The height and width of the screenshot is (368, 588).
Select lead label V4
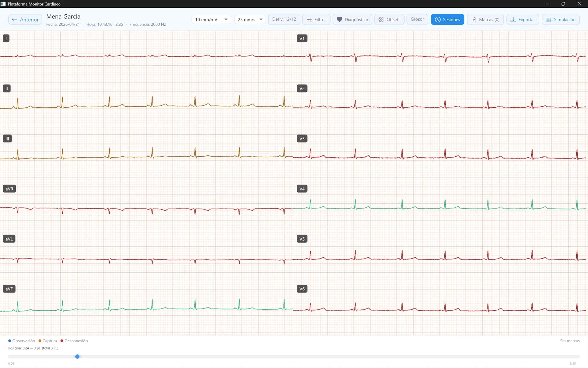coord(302,189)
